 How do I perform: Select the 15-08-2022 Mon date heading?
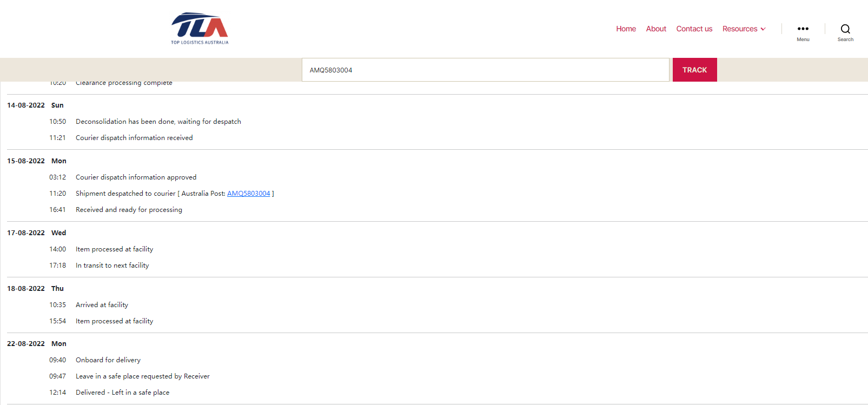pos(36,161)
